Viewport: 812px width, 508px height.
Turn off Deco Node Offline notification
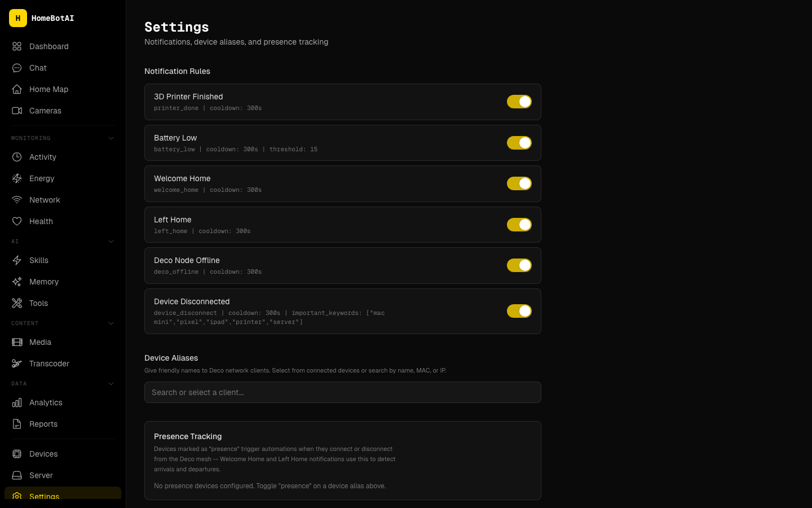[519, 265]
